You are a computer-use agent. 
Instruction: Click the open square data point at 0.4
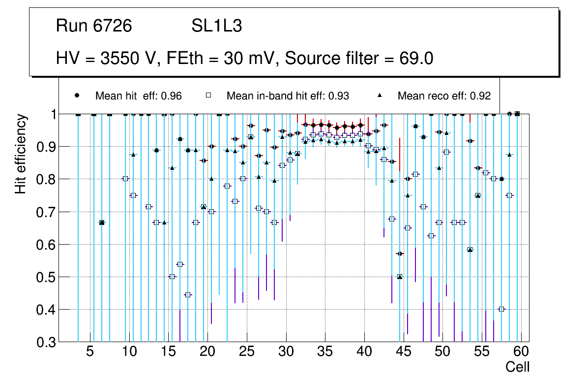point(501,309)
